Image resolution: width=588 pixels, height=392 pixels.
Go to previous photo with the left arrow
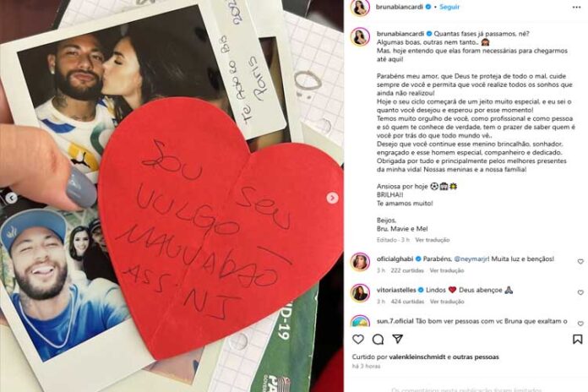click(x=12, y=198)
